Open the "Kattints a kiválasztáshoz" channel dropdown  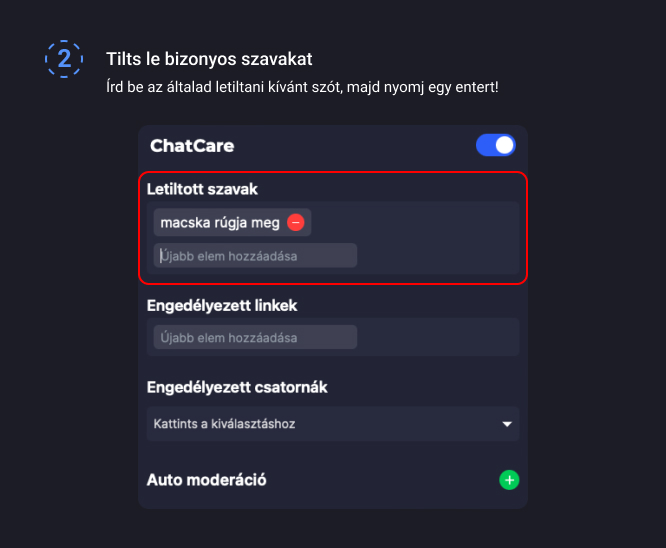(x=332, y=424)
